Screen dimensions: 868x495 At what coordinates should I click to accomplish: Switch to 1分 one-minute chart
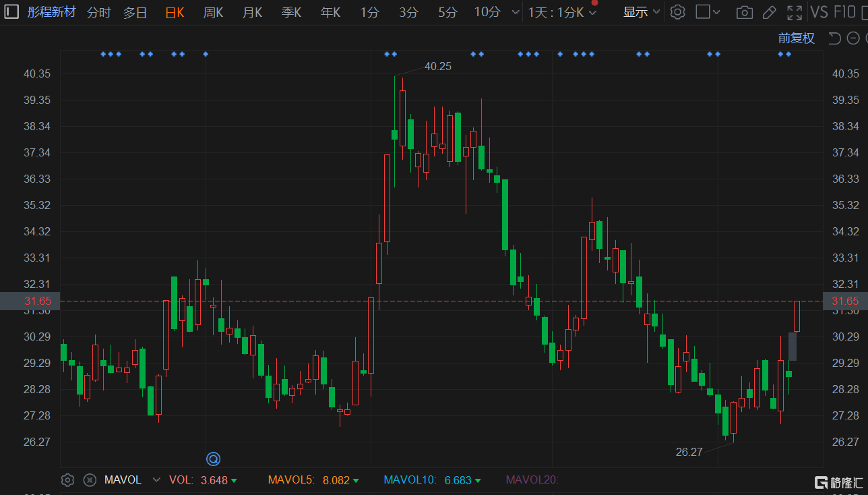369,12
